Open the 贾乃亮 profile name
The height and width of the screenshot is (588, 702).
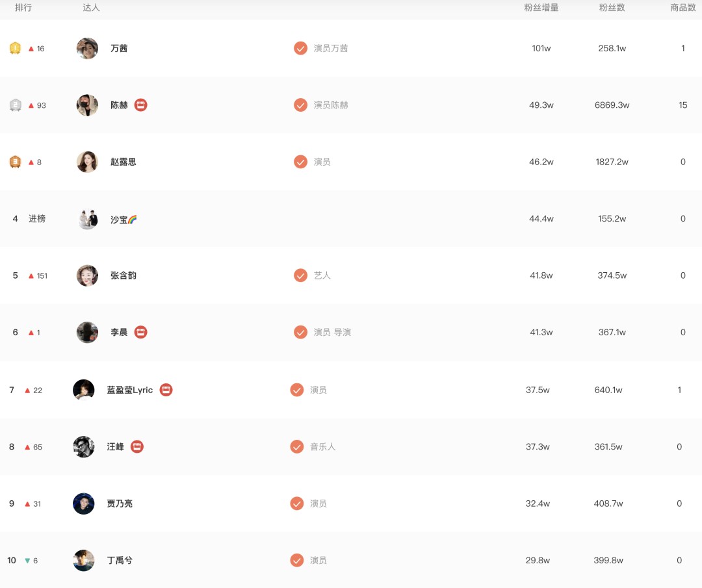pyautogui.click(x=120, y=504)
